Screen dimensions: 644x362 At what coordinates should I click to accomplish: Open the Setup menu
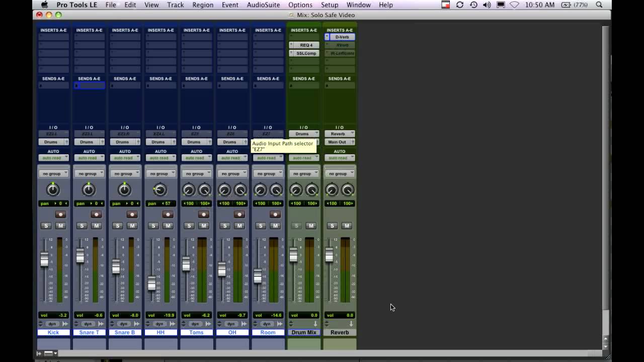(x=330, y=5)
